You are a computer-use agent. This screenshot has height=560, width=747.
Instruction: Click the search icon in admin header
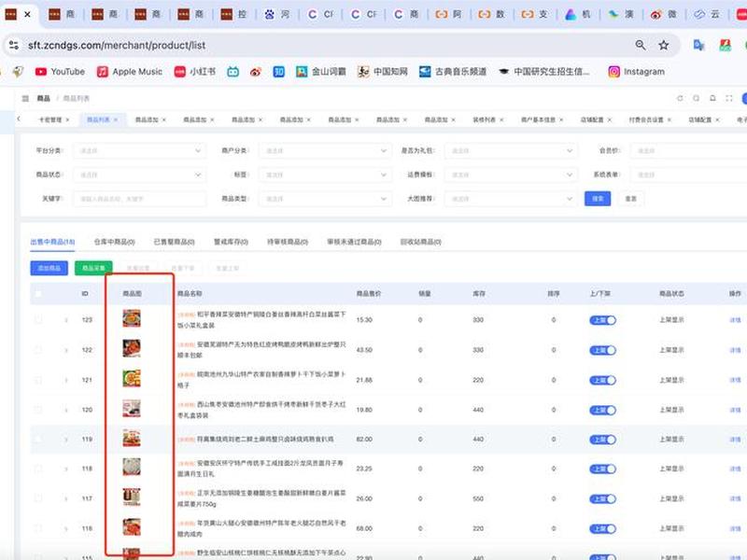696,98
